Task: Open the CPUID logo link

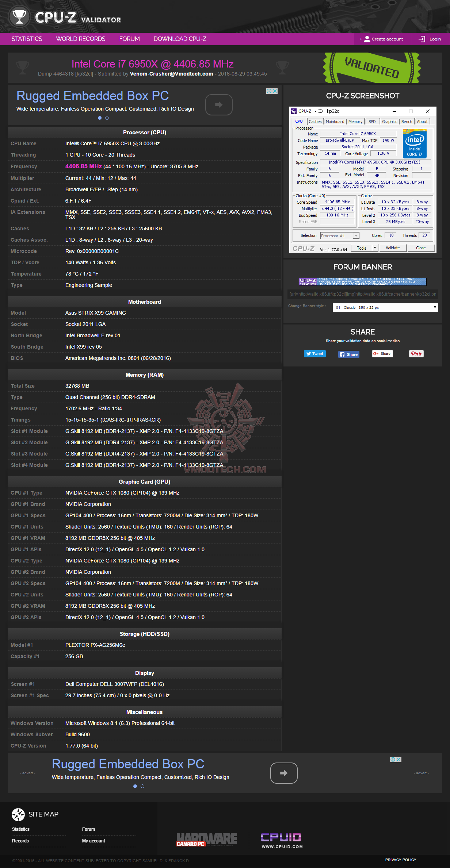Action: click(282, 840)
